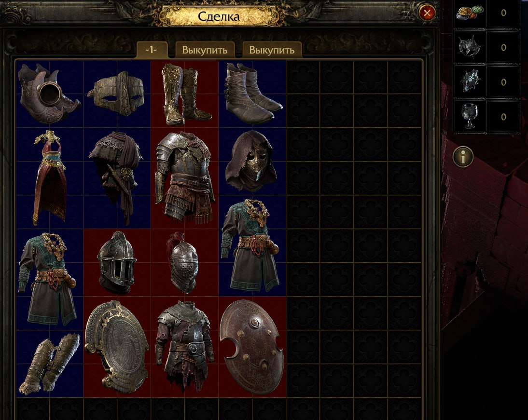
Task: Choose the hooded golden mask helmet
Action: 252,162
